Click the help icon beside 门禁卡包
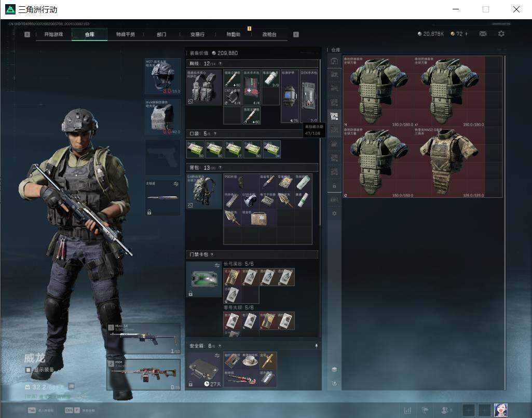The height and width of the screenshot is (418, 532). point(212,254)
